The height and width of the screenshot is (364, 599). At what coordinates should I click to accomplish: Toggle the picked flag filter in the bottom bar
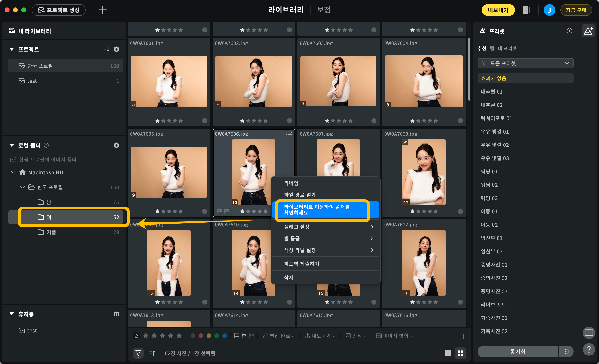click(244, 336)
